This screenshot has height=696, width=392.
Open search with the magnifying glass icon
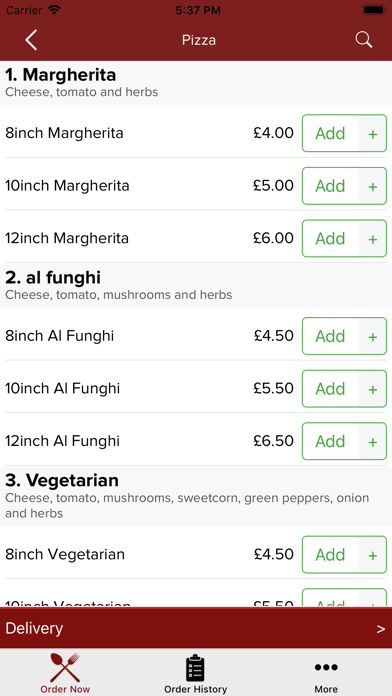pos(364,40)
